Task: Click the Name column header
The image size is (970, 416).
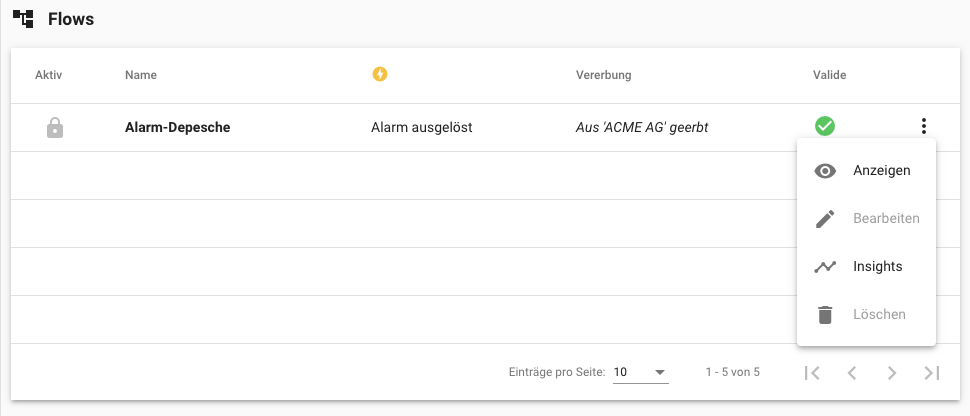Action: coord(141,75)
